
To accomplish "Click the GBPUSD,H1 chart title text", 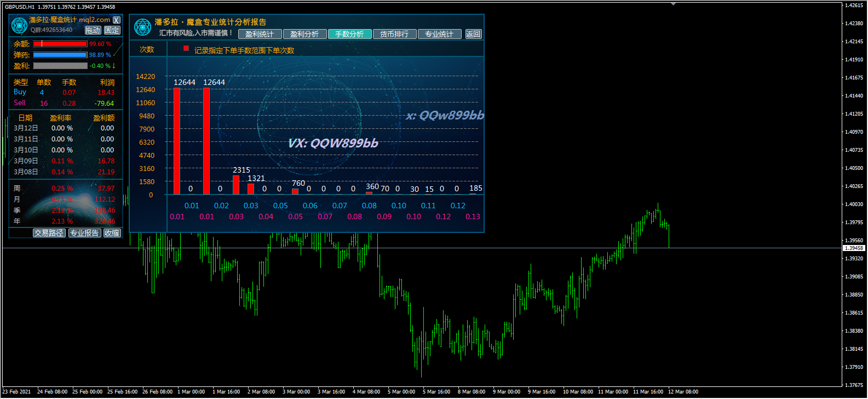I will click(20, 7).
